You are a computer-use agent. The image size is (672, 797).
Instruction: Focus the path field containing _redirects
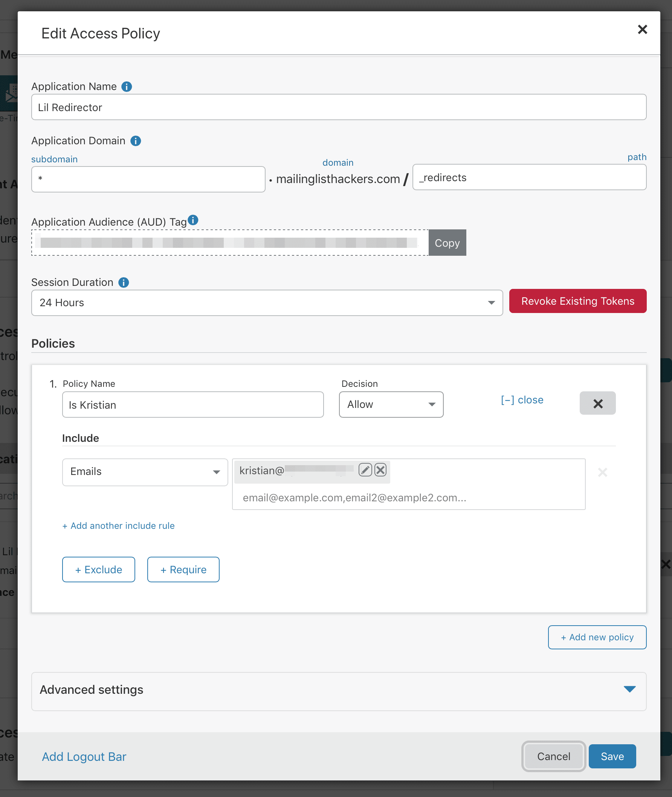tap(529, 177)
